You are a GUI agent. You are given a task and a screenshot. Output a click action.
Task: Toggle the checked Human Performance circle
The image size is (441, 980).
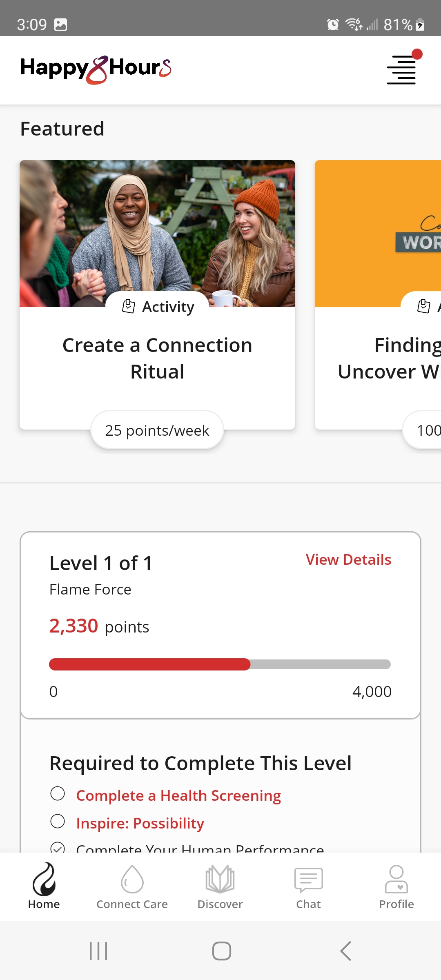pyautogui.click(x=58, y=848)
